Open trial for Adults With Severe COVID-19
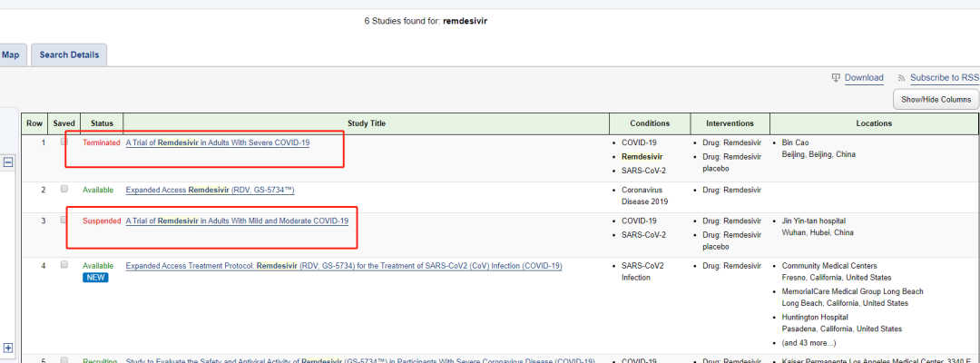 218,142
